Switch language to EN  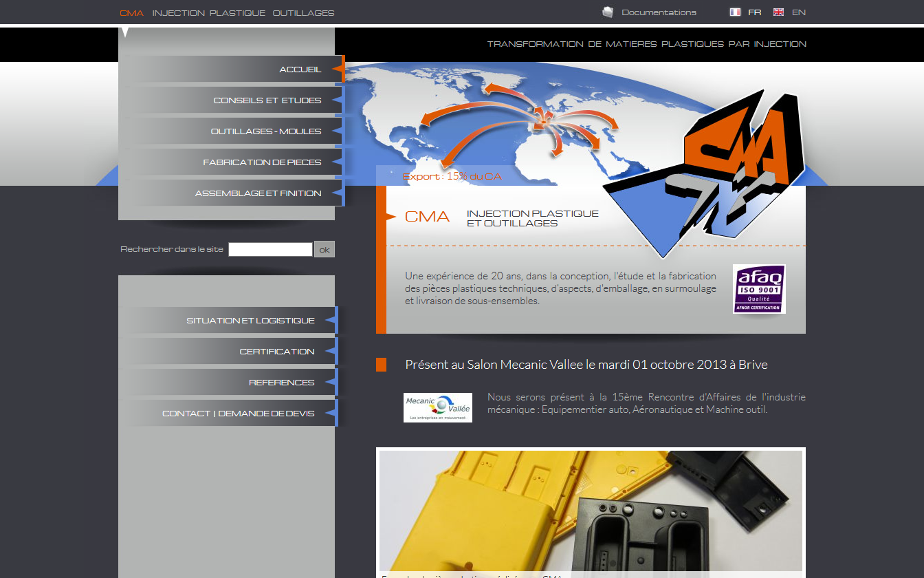(x=799, y=12)
